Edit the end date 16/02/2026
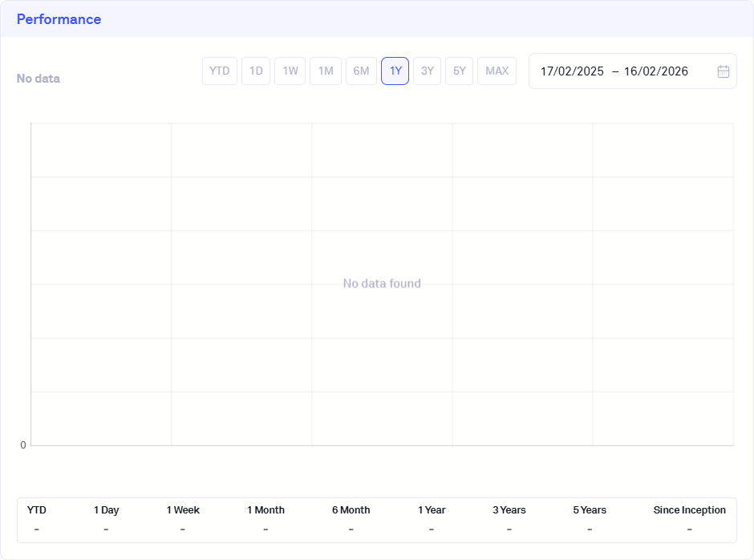 click(x=656, y=71)
